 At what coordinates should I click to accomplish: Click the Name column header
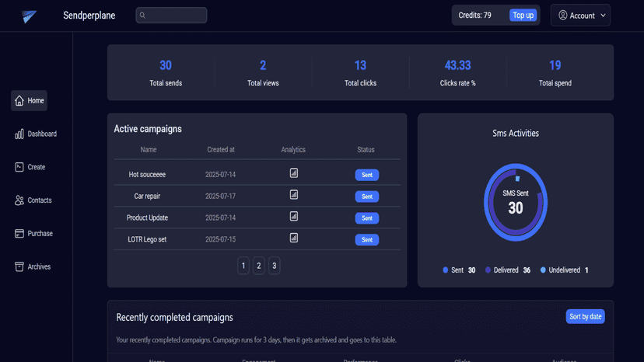point(149,150)
